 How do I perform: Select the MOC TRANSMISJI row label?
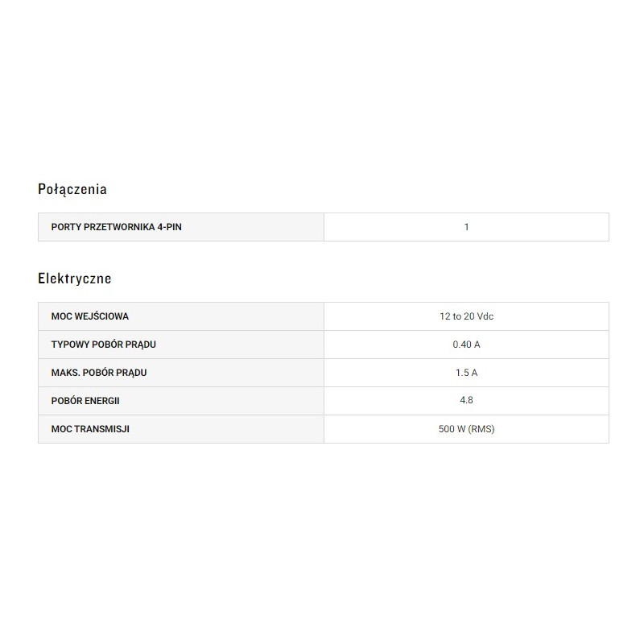click(x=90, y=429)
